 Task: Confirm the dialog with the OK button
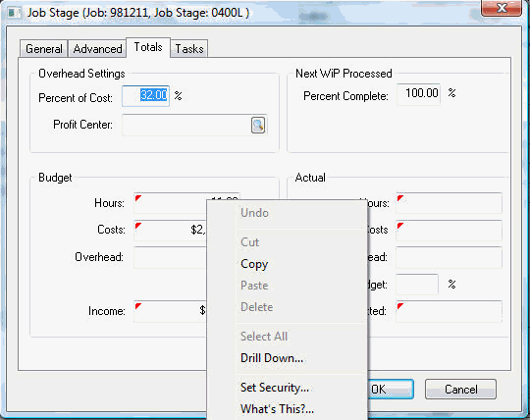[391, 390]
